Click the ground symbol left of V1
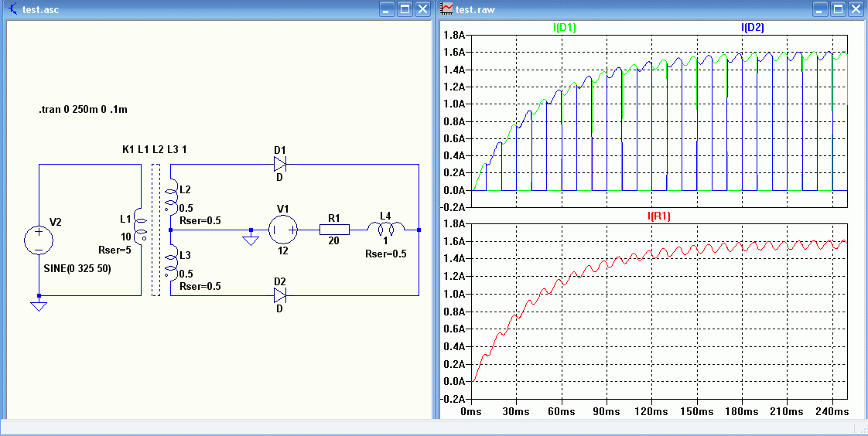Screen dimensions: 868x436 coord(251,240)
